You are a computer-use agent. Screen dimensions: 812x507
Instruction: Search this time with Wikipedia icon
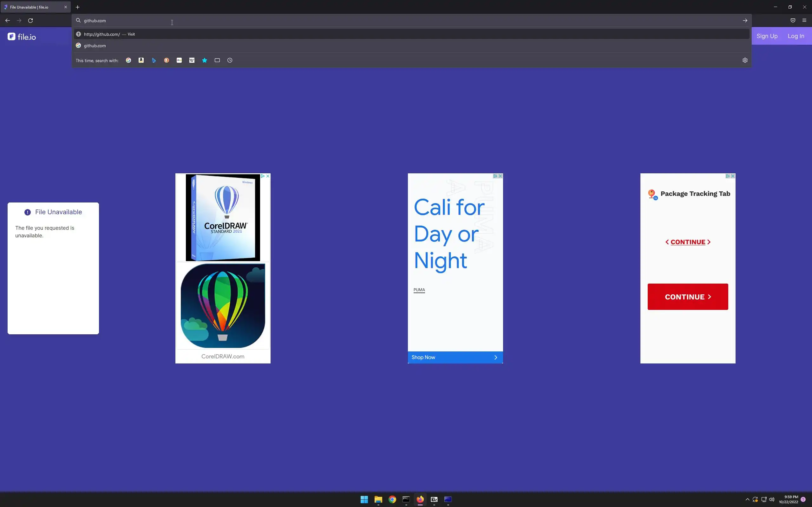tap(192, 60)
